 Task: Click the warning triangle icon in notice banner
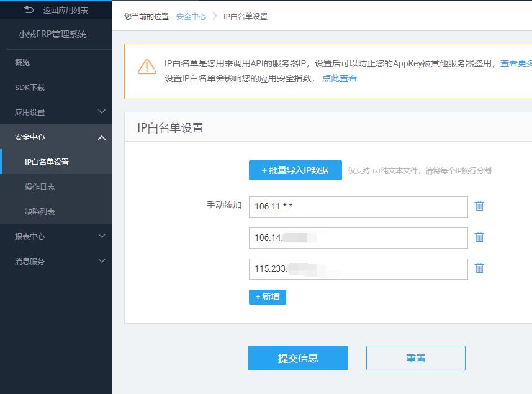(147, 67)
